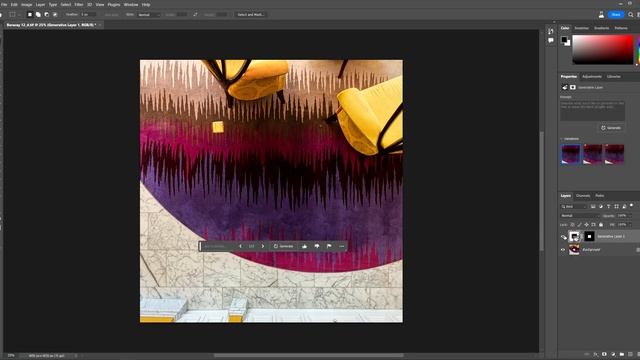640x360 pixels.
Task: Click the add layer mask icon
Action: pos(604,354)
